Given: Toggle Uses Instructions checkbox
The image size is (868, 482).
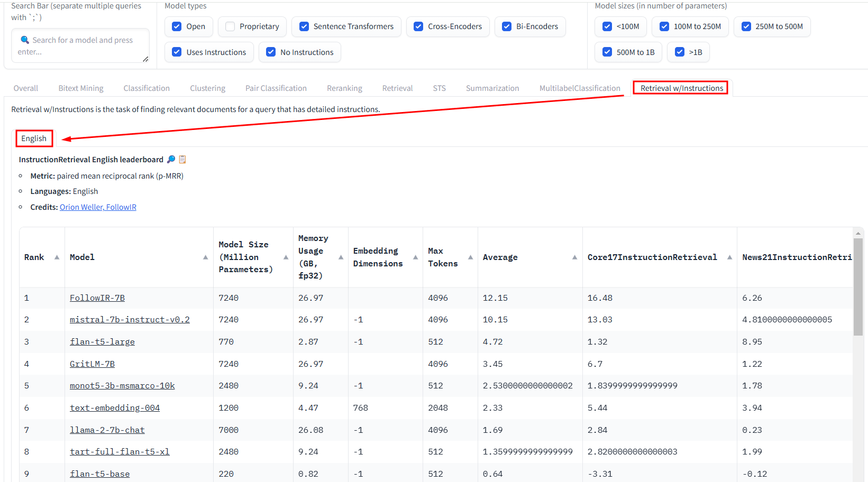Looking at the screenshot, I should click(177, 52).
